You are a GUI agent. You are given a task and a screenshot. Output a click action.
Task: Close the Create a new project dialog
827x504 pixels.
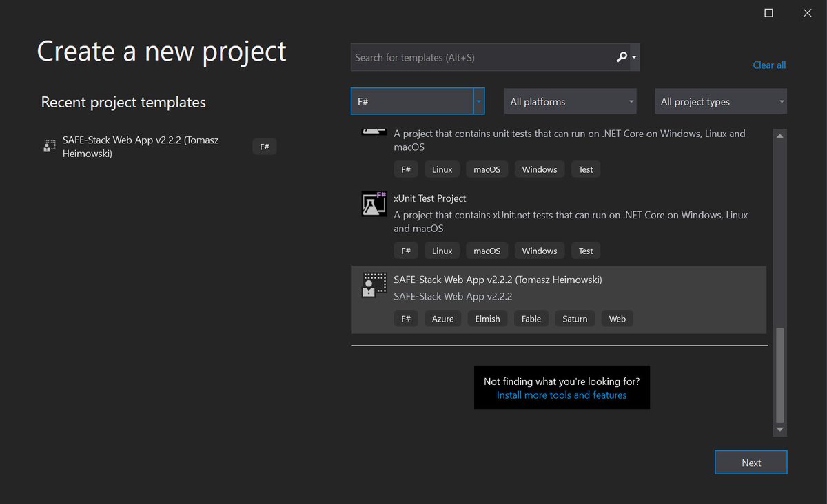coord(807,13)
